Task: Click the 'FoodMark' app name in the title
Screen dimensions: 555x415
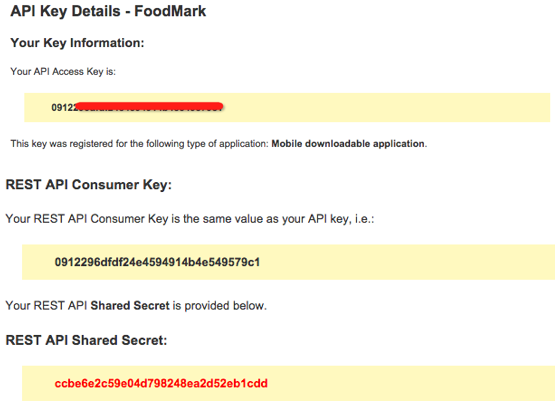Action: [x=170, y=11]
